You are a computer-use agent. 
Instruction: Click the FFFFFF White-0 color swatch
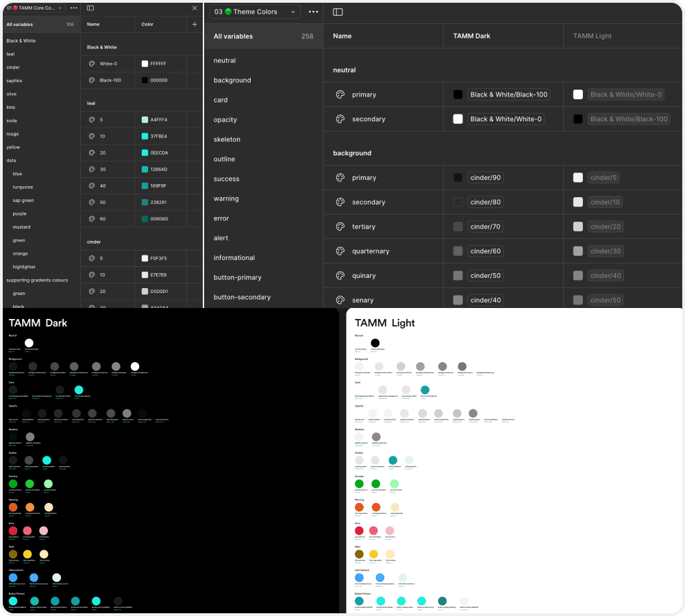(x=145, y=64)
